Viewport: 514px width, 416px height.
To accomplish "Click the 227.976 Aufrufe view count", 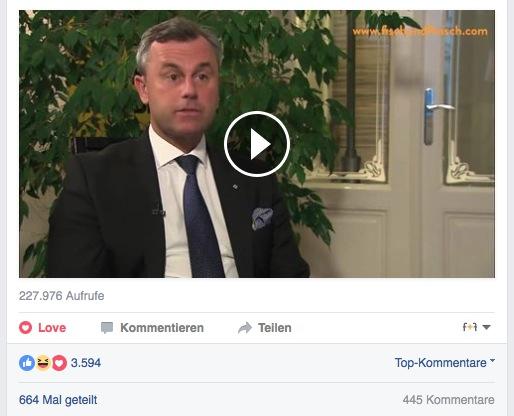I will [62, 296].
